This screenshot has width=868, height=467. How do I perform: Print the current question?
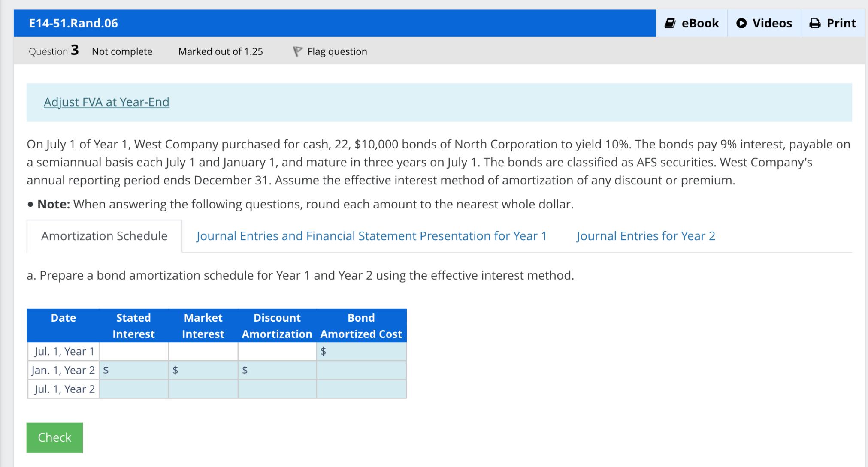tap(832, 23)
